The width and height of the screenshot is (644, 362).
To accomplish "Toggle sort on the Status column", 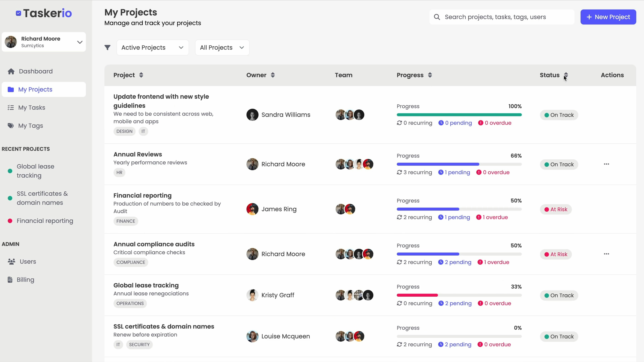I will coord(566,75).
